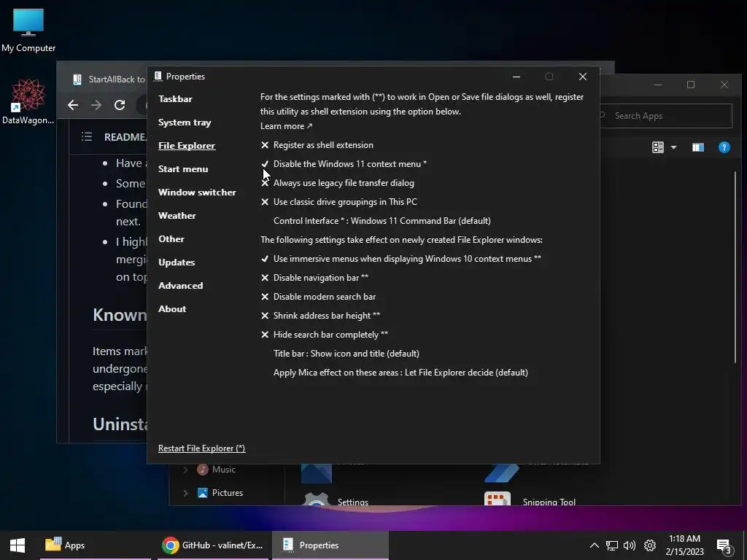Switch to the Start menu section
Screen dimensions: 747x560
(x=183, y=169)
